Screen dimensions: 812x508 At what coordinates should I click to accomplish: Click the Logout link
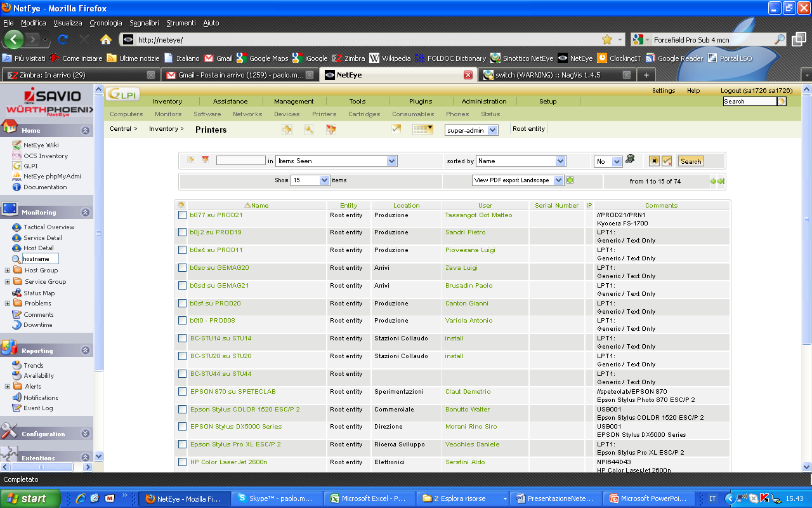756,91
